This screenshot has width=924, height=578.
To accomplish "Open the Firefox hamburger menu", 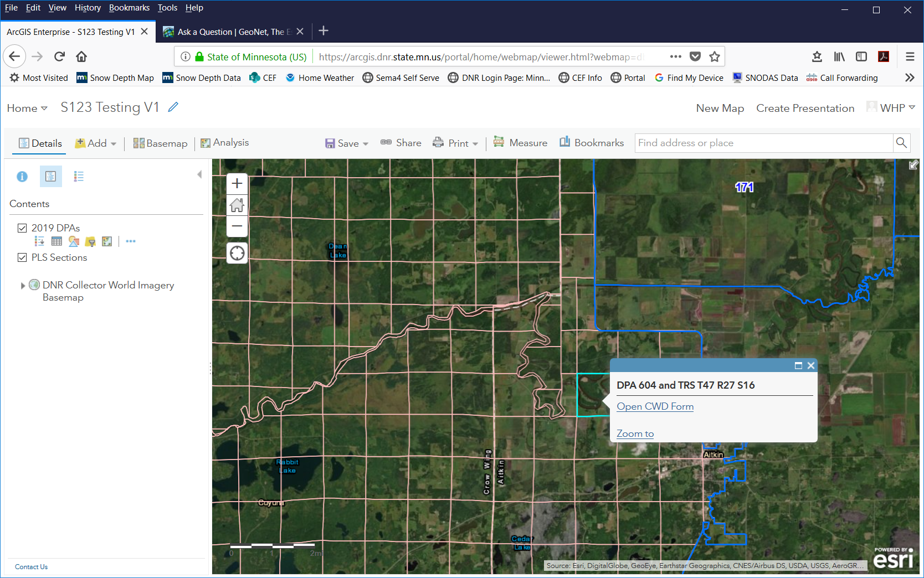I will click(910, 56).
